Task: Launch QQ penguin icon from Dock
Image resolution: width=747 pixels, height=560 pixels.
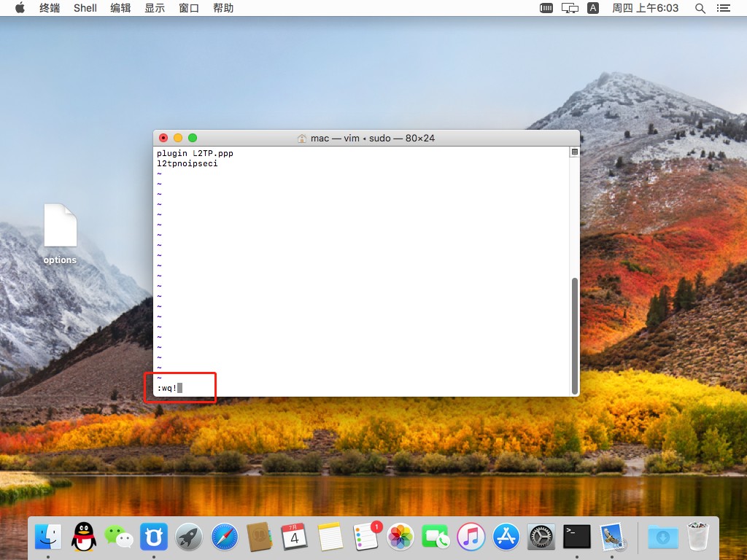Action: [x=83, y=537]
